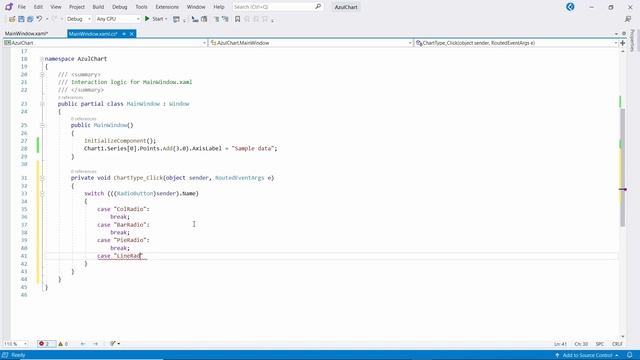Open the tab list dropdown arrow

[616, 34]
